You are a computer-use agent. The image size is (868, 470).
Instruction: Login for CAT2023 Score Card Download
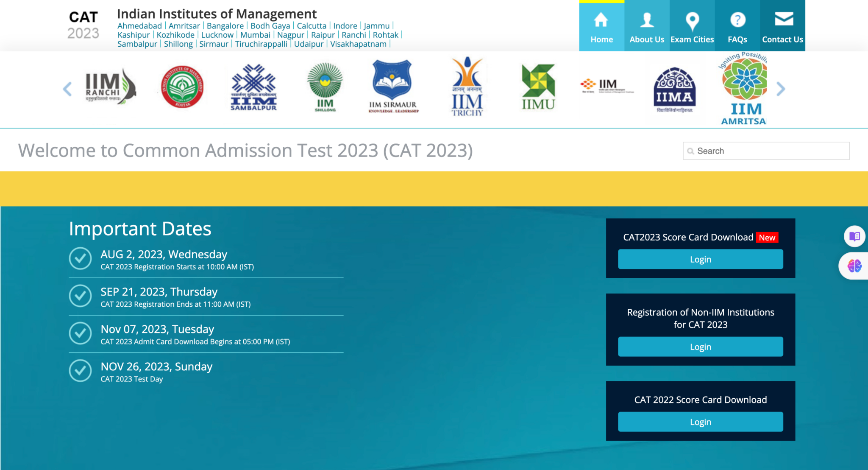click(x=700, y=259)
